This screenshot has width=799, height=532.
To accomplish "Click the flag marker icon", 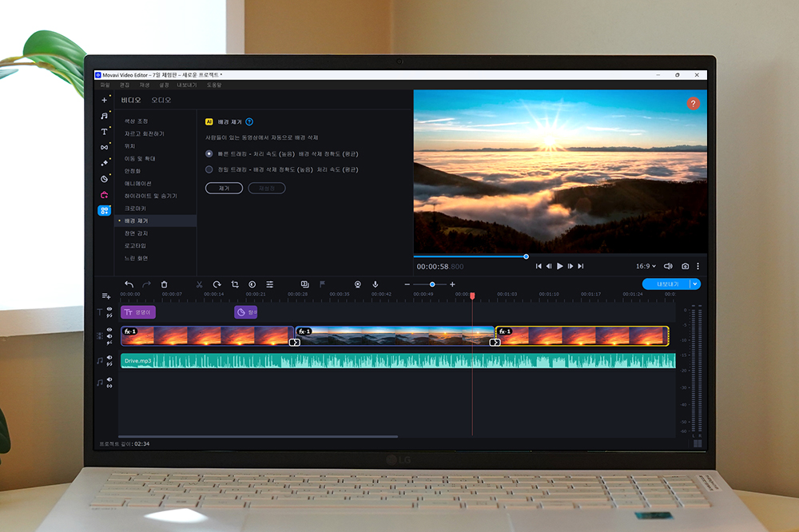I will point(322,284).
